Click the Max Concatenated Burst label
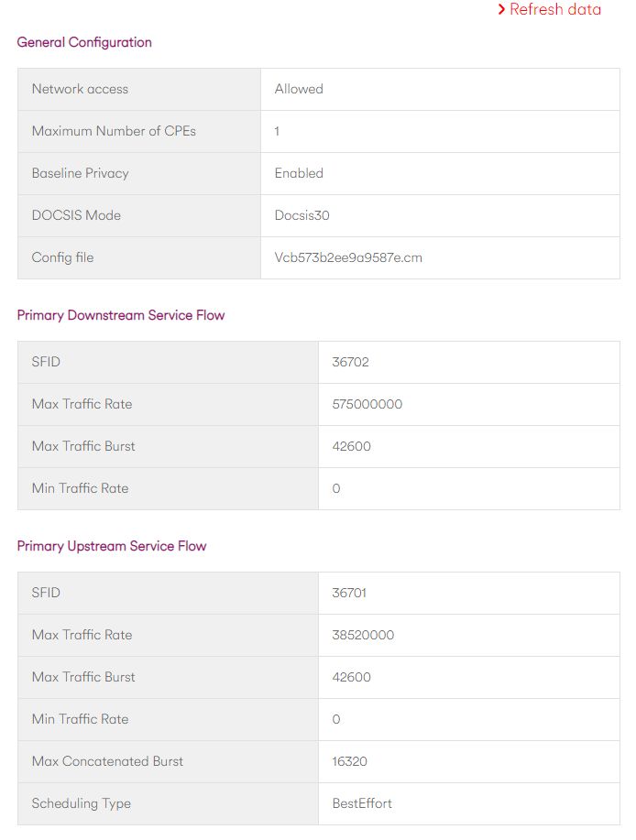This screenshot has width=636, height=840. point(107,762)
